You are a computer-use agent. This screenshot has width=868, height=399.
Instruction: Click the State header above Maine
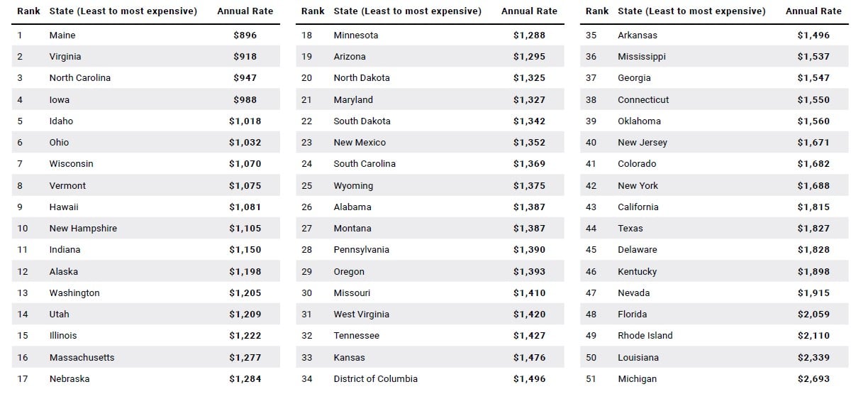[123, 11]
